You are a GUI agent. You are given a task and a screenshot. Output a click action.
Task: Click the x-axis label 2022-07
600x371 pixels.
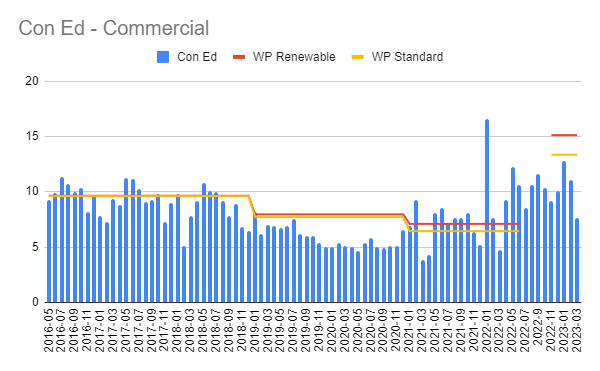coord(525,330)
